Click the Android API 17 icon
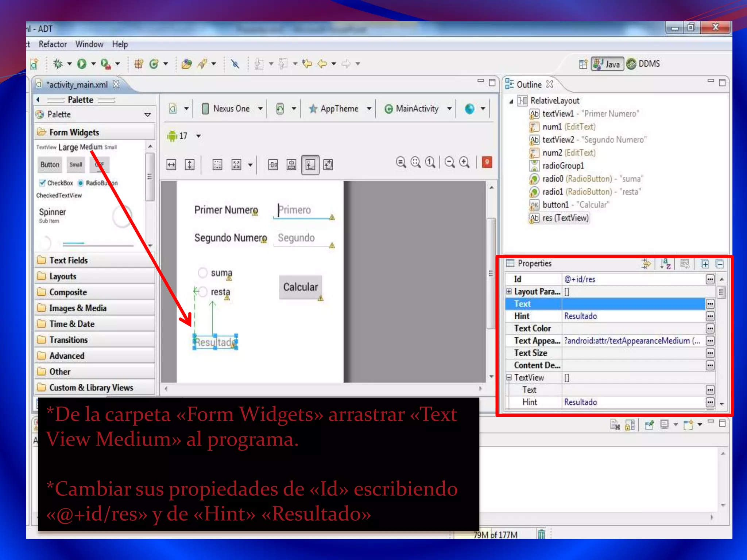 (x=171, y=136)
